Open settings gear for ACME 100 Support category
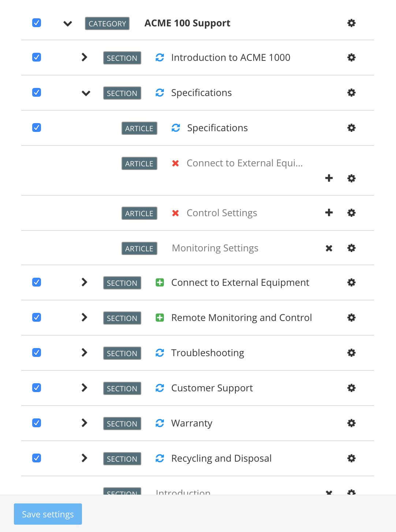This screenshot has width=396, height=532. (351, 23)
